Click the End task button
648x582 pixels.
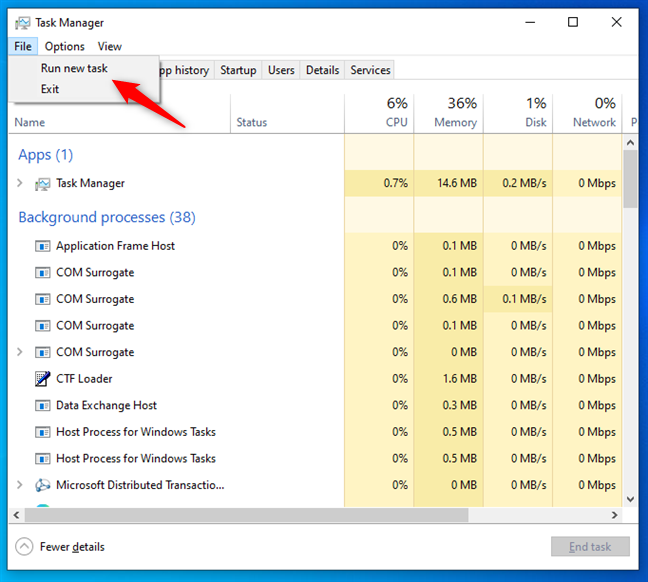tap(590, 546)
